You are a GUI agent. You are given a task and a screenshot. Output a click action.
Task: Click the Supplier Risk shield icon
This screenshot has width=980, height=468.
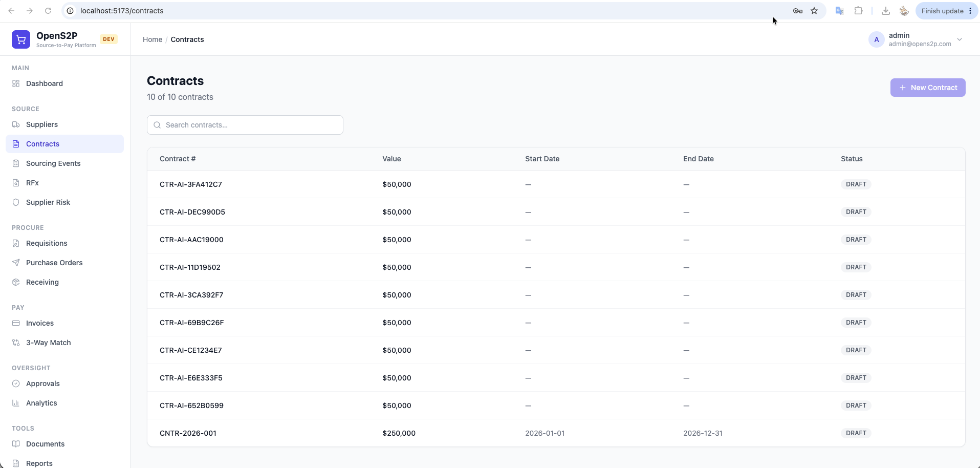pyautogui.click(x=16, y=202)
